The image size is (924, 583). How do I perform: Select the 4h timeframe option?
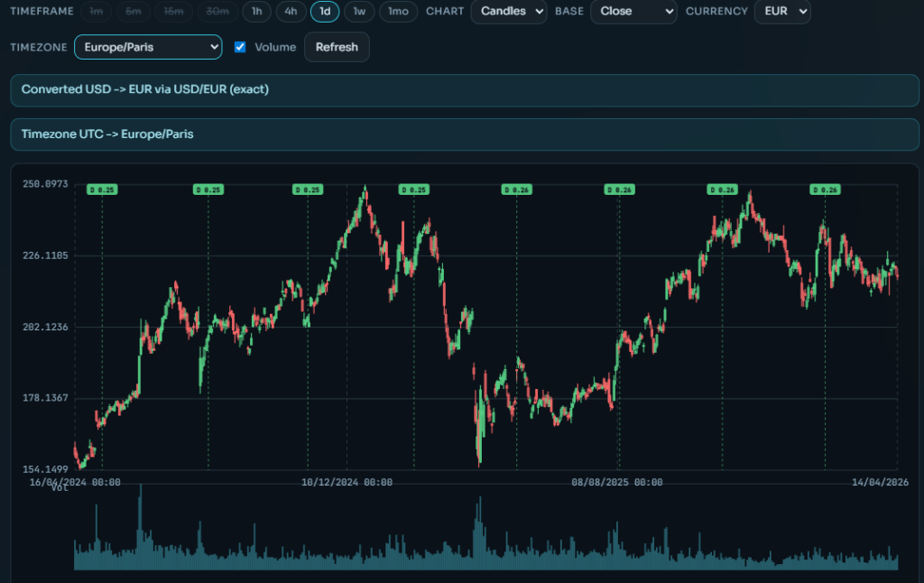(x=291, y=12)
